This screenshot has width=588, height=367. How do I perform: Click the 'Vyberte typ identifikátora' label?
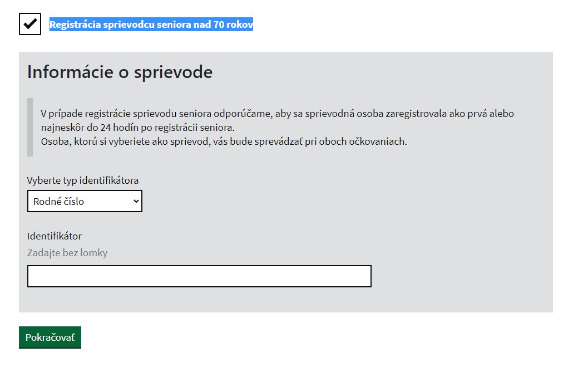pos(83,180)
